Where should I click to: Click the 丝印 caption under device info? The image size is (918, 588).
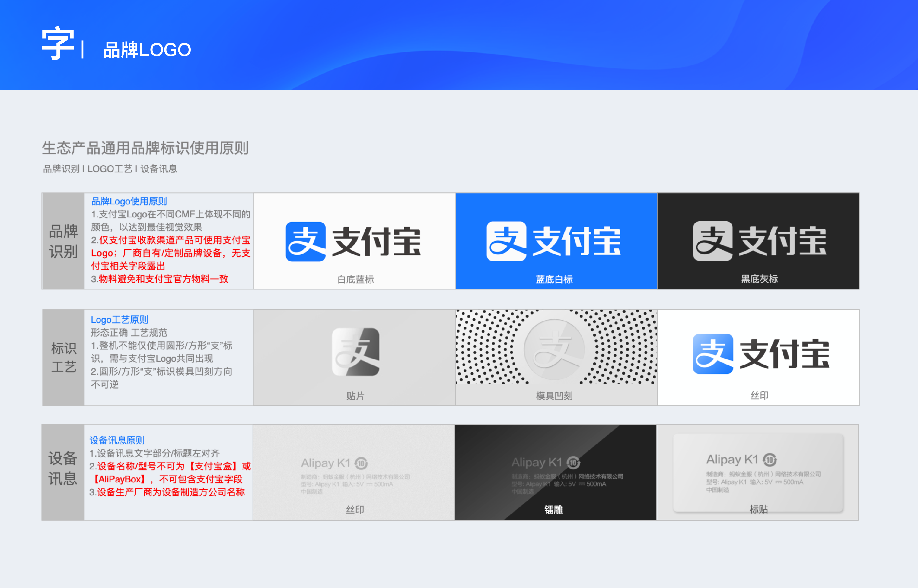pyautogui.click(x=355, y=510)
